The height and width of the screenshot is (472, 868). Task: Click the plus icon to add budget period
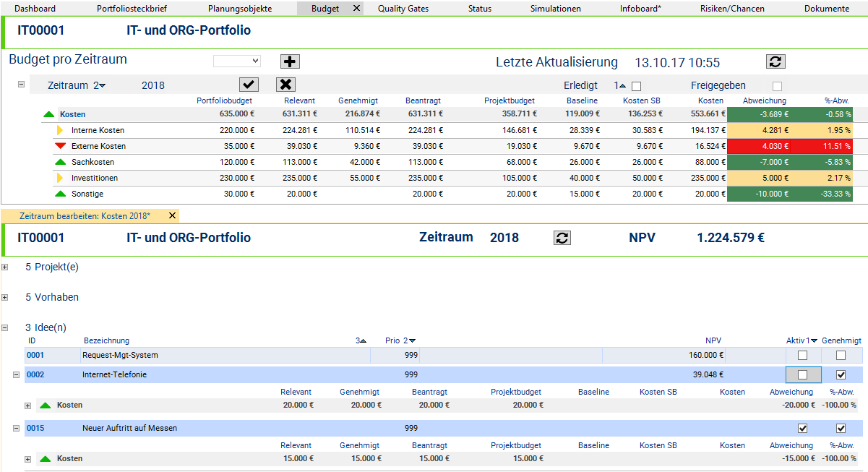[x=289, y=61]
